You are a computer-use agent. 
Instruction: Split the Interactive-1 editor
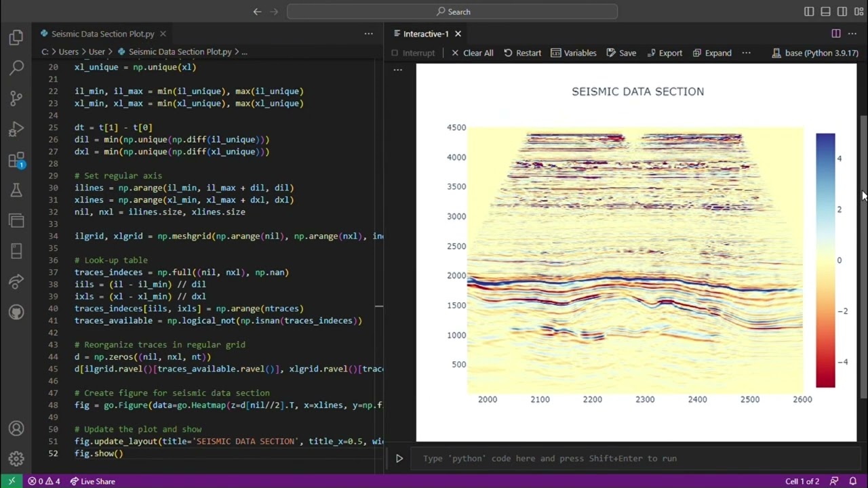tap(836, 33)
